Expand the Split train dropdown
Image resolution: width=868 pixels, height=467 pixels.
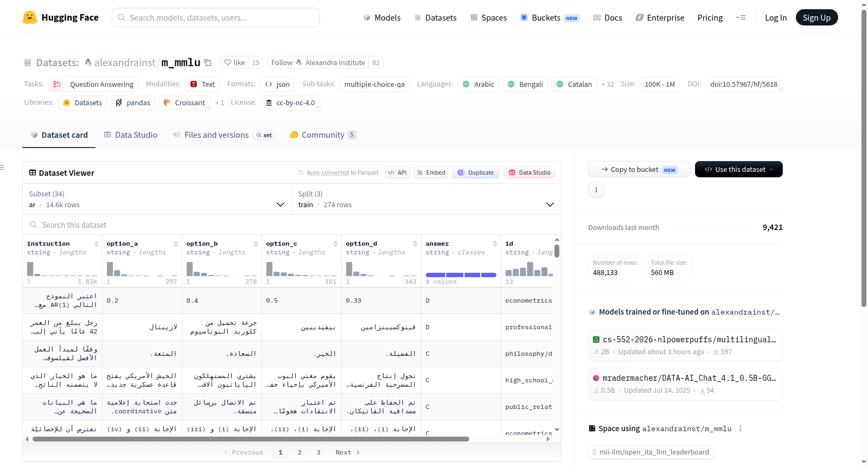click(426, 199)
